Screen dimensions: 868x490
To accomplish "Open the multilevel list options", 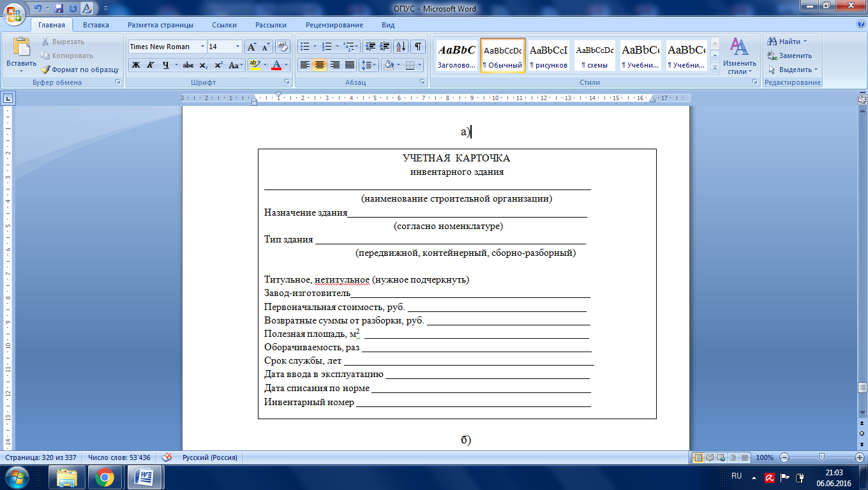I will click(357, 47).
